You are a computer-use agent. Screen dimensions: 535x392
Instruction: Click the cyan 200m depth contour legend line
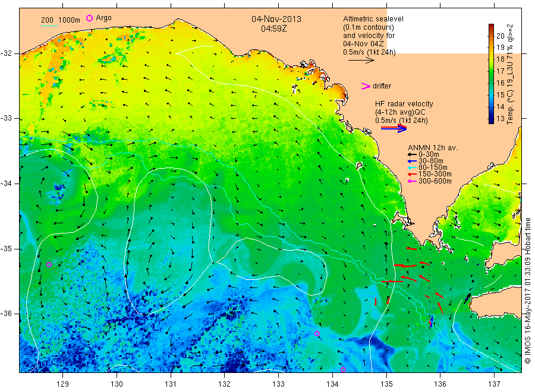[x=49, y=26]
